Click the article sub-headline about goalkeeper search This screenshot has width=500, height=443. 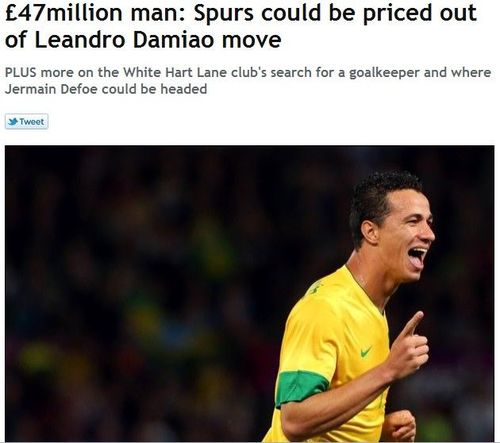click(248, 81)
